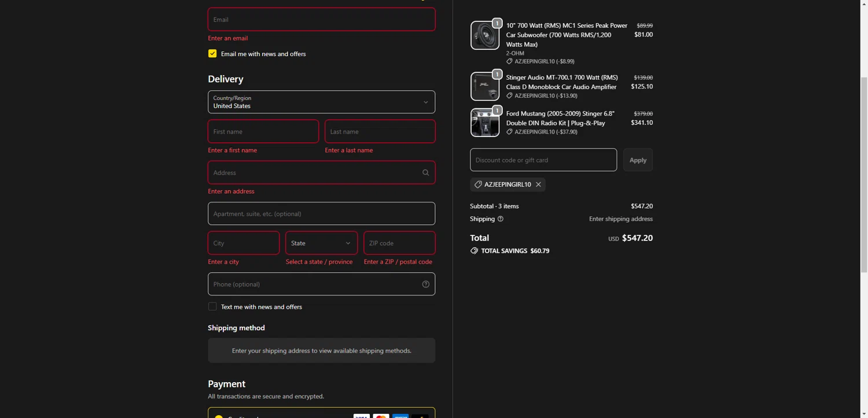The image size is (868, 418).
Task: Click the Phone (optional) field
Action: coord(321,284)
